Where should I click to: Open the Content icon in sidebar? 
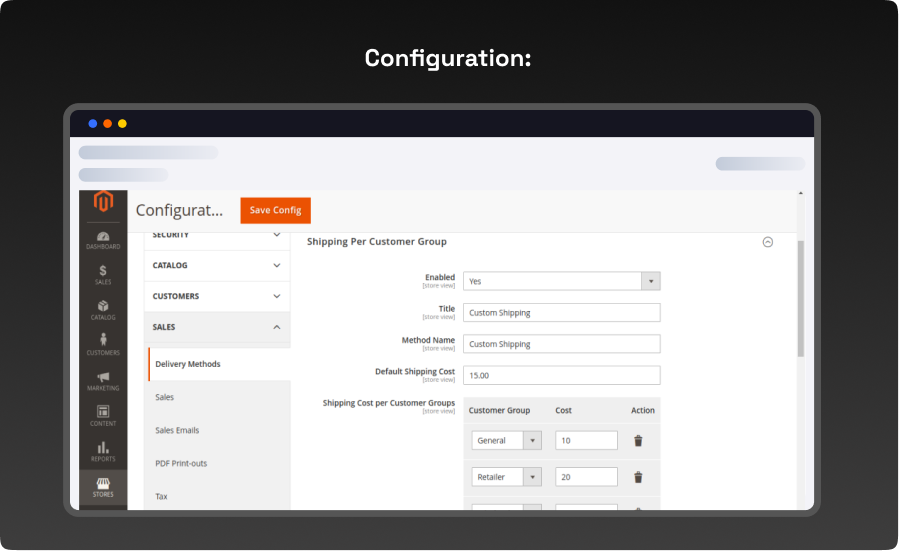point(103,415)
